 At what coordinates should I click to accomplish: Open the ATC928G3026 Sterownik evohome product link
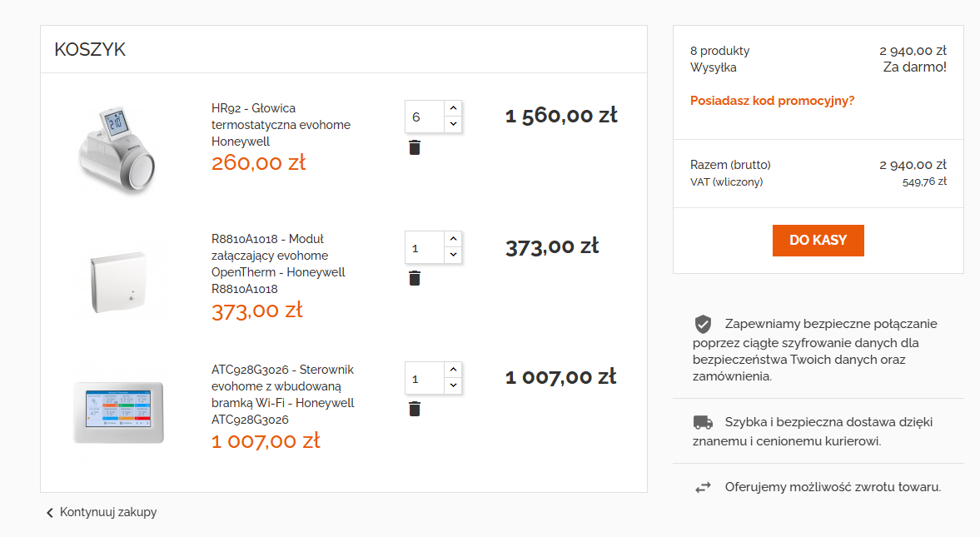pos(282,395)
